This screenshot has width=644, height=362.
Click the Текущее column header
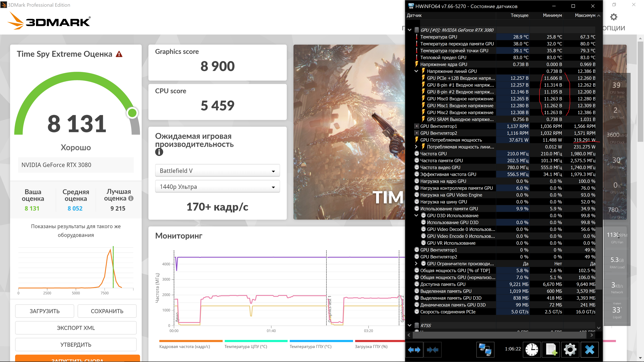coord(519,15)
